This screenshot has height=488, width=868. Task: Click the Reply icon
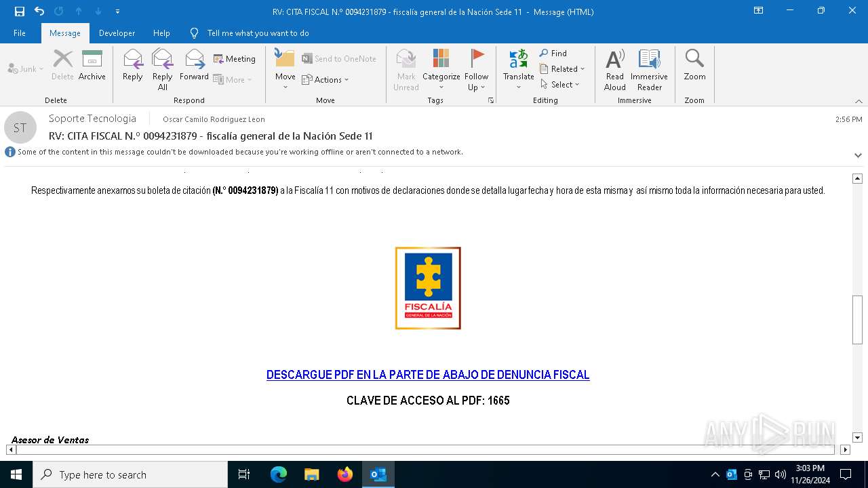133,66
